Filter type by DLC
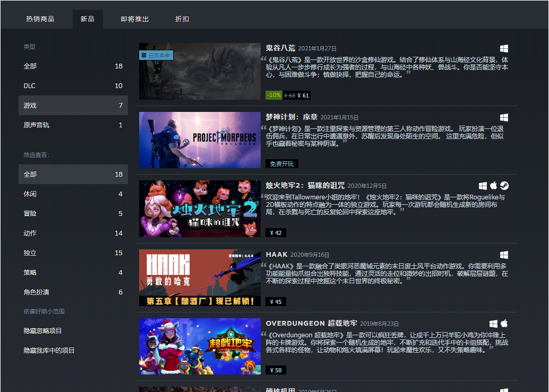The height and width of the screenshot is (392, 549). tap(73, 86)
